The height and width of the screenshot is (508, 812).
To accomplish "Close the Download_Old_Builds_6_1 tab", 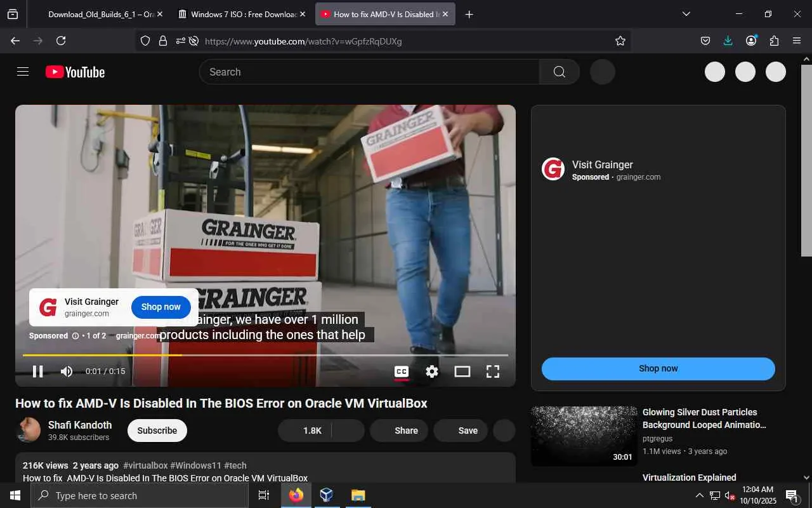I will coord(159,14).
